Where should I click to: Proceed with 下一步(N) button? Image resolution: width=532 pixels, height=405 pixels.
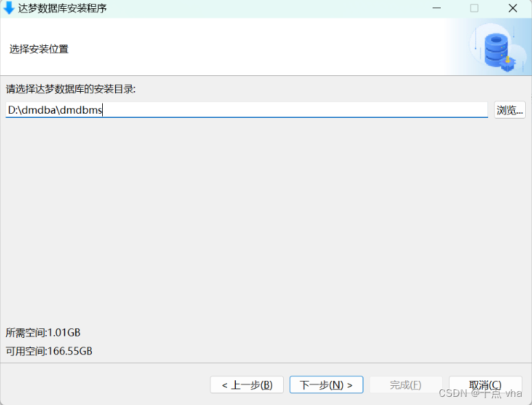coord(326,384)
